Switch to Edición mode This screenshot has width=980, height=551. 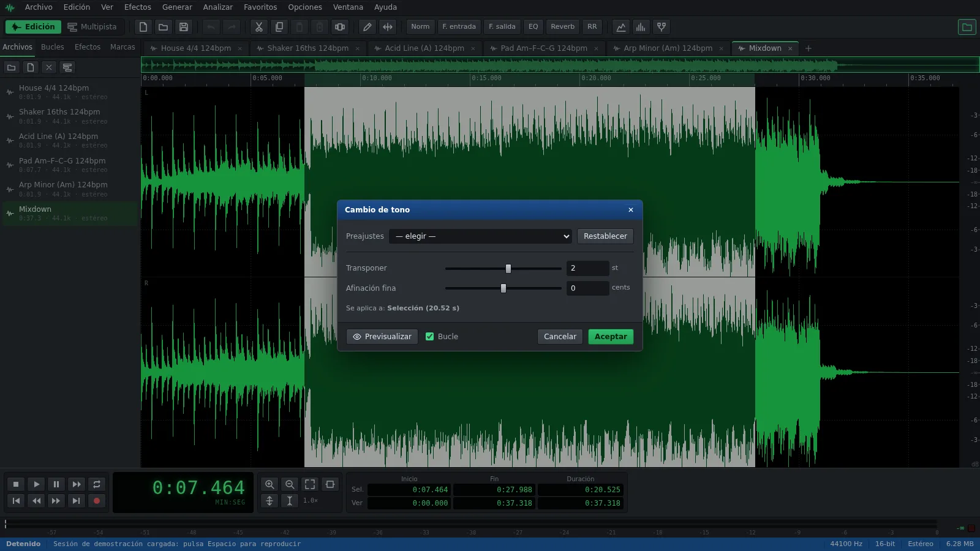click(33, 27)
